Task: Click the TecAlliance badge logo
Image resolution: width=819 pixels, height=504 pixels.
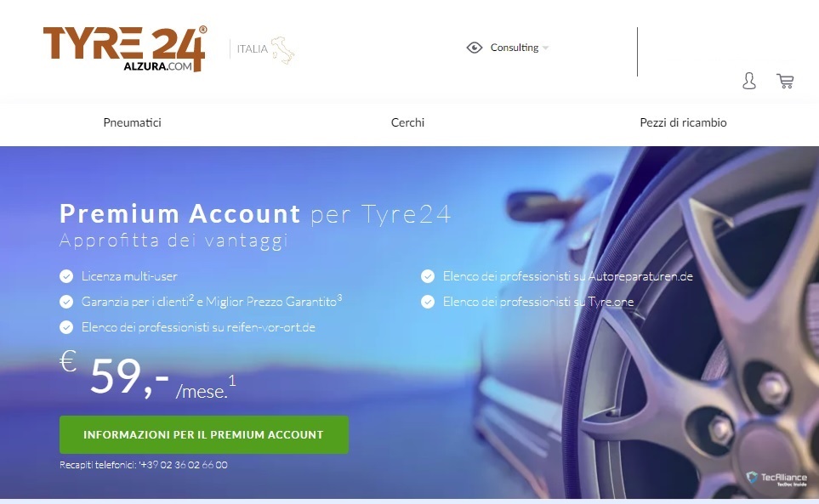Action: click(776, 479)
